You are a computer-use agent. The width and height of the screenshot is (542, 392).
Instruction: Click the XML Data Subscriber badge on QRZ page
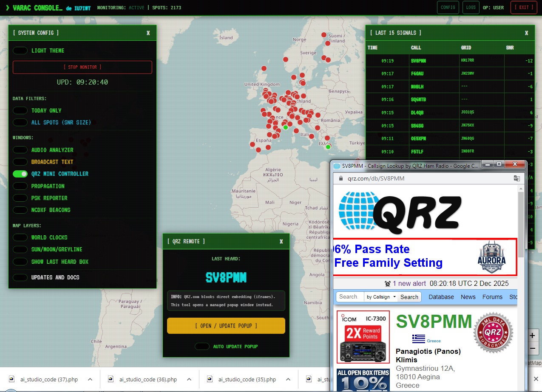(x=494, y=333)
